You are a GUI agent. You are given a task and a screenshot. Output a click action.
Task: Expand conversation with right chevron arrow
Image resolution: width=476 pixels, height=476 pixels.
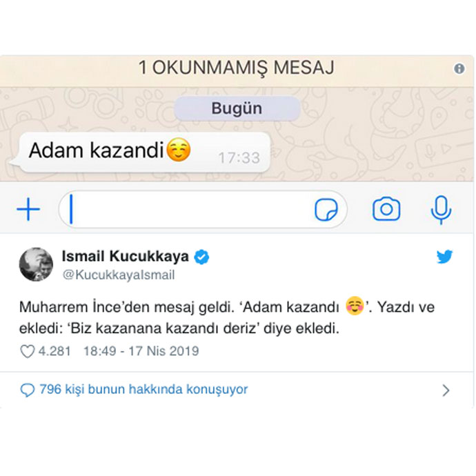pyautogui.click(x=446, y=390)
